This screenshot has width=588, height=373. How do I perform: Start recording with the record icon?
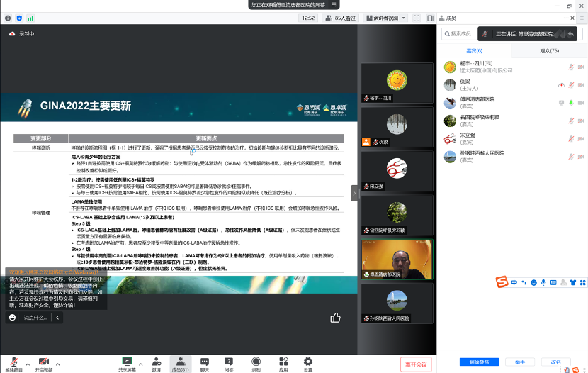256,362
